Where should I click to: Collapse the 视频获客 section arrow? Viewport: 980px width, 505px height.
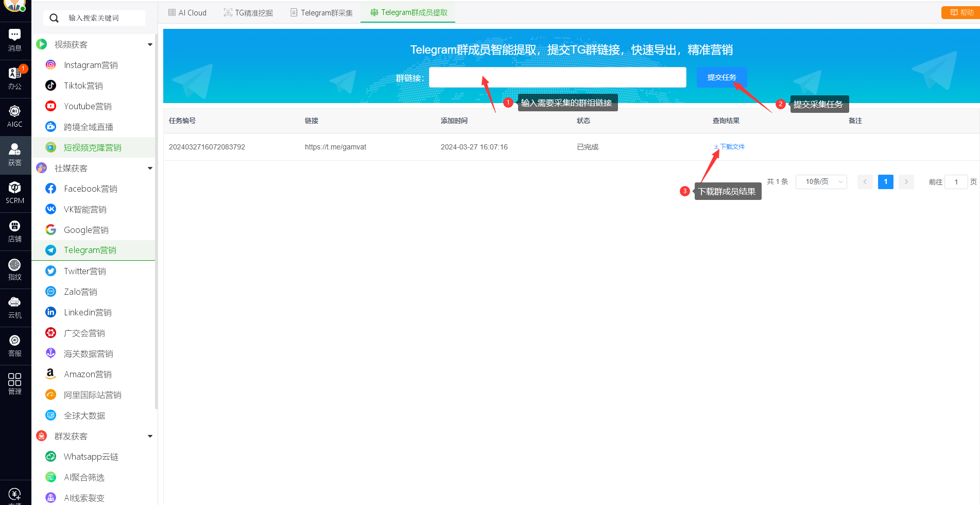point(150,45)
